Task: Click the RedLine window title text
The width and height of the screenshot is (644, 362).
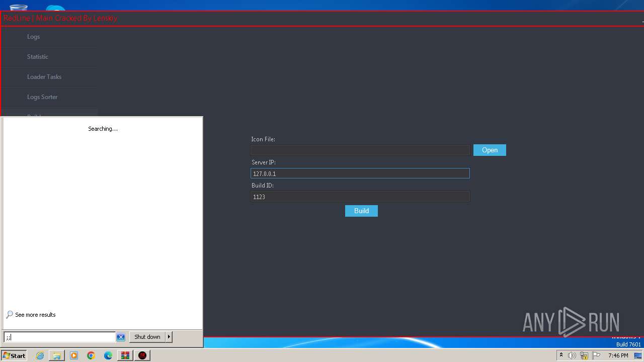Action: [60, 18]
